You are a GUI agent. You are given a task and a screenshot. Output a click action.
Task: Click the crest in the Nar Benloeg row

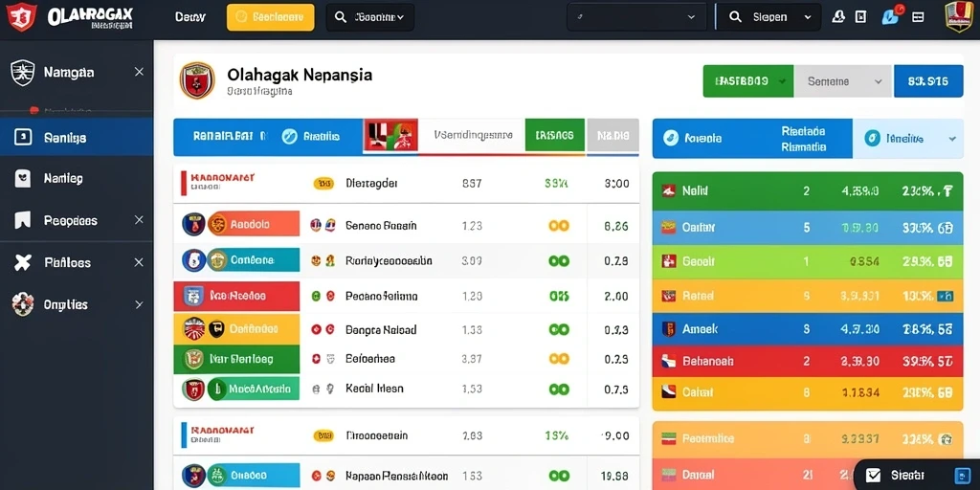193,359
